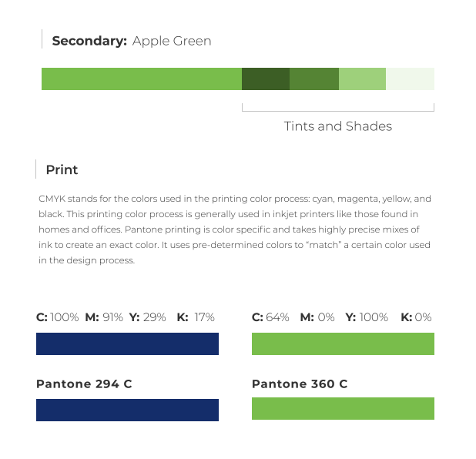
Task: Select the palest green tint swatch
Action: point(410,79)
